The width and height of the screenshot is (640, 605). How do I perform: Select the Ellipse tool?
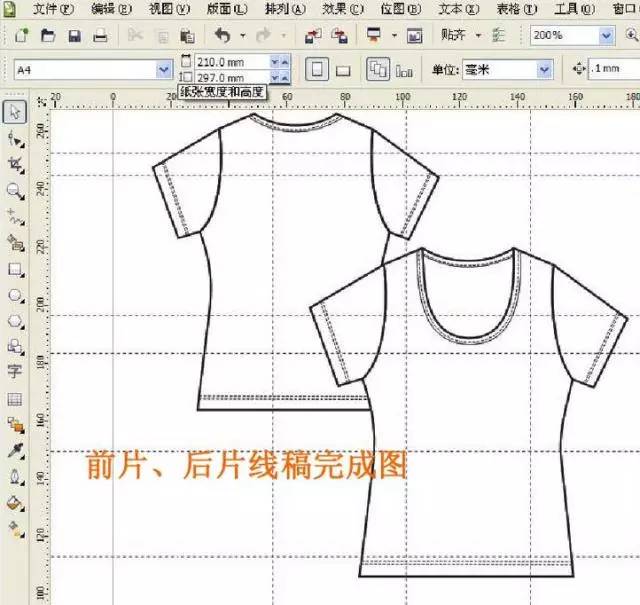coord(15,295)
